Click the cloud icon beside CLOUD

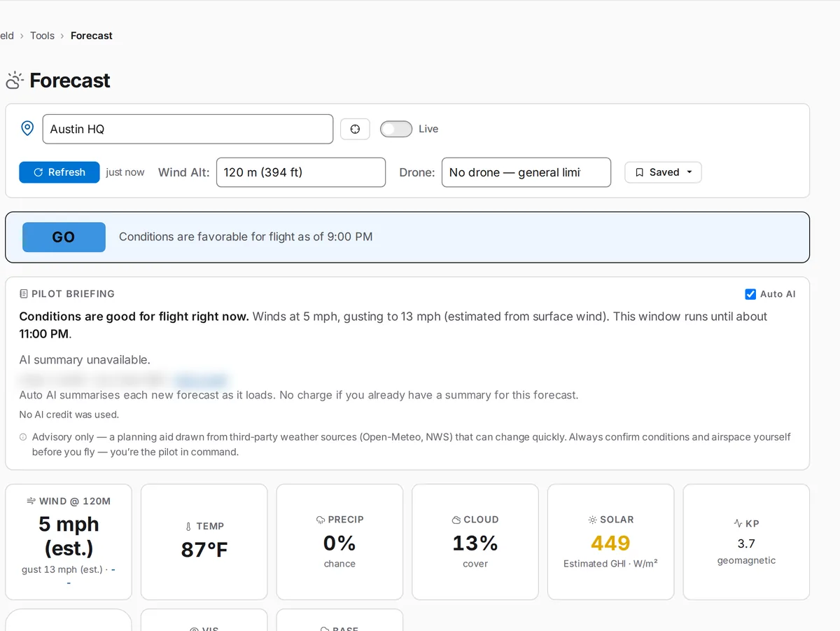point(456,520)
